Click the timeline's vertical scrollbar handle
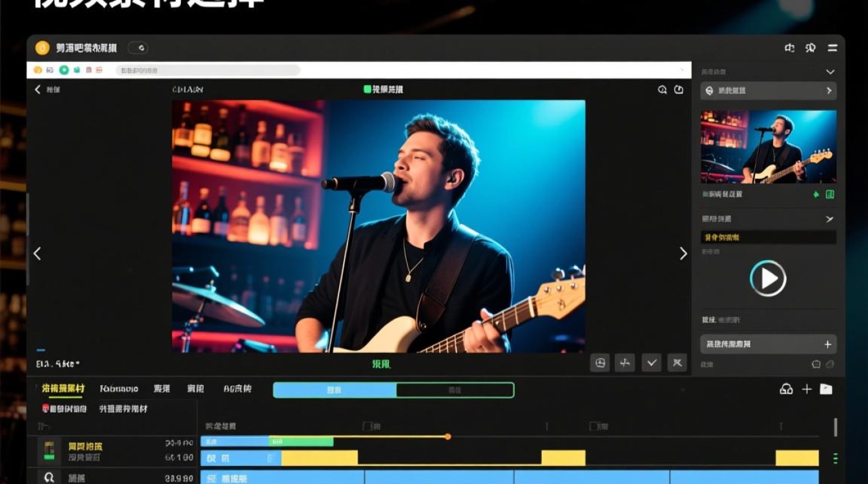This screenshot has height=484, width=868. pyautogui.click(x=835, y=427)
